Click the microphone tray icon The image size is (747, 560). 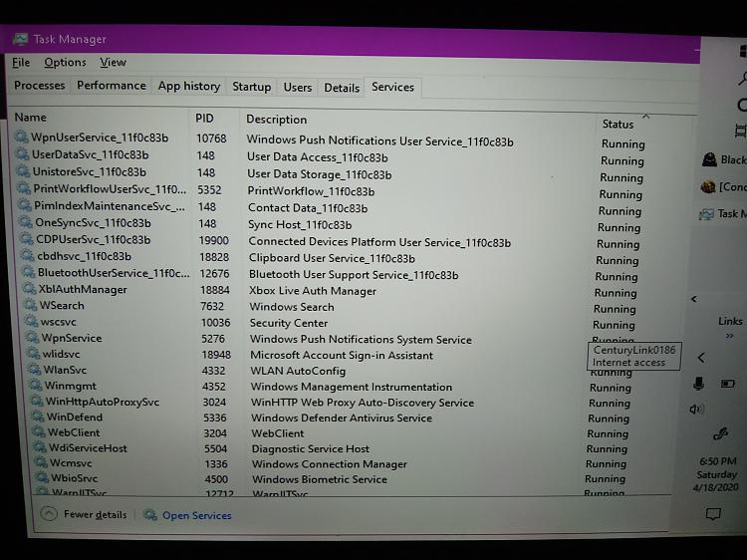(x=698, y=384)
